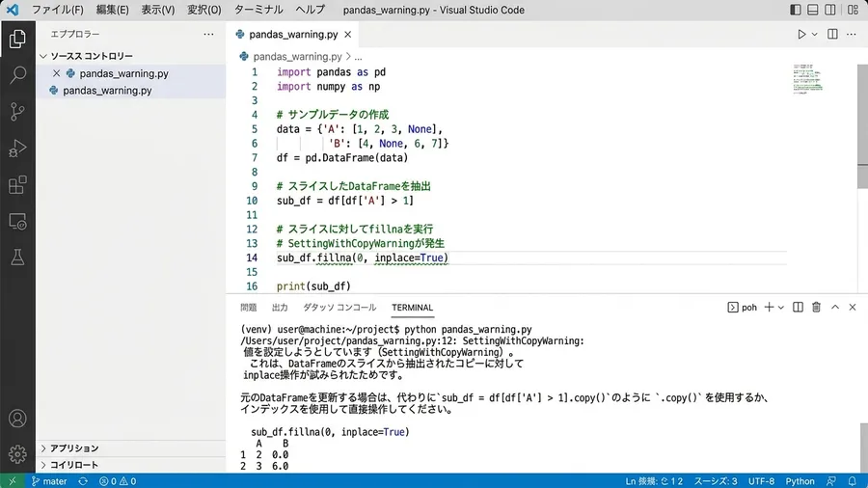Switch to the 出力 panel tab
The height and width of the screenshot is (488, 868).
280,308
